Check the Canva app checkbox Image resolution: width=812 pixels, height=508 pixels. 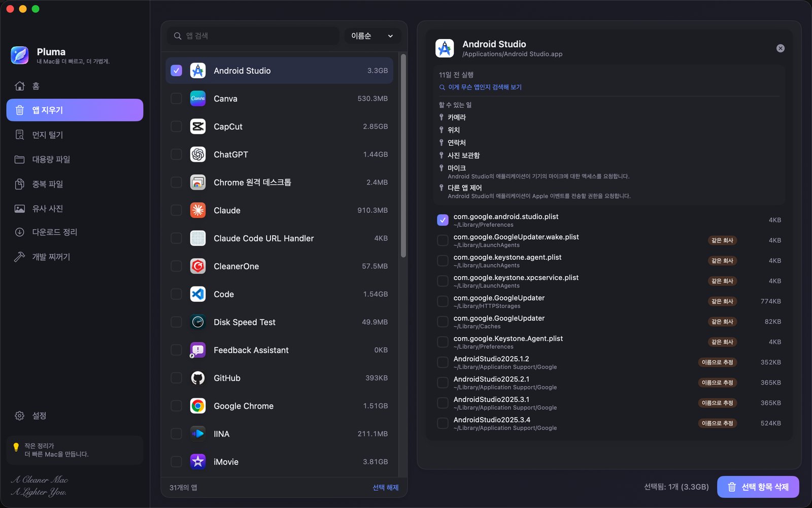click(x=176, y=99)
